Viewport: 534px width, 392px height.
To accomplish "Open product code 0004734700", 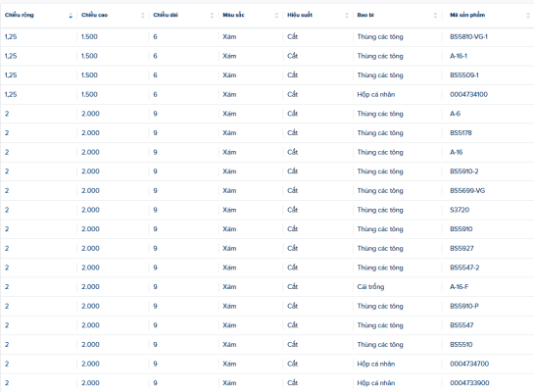I will click(x=469, y=364).
